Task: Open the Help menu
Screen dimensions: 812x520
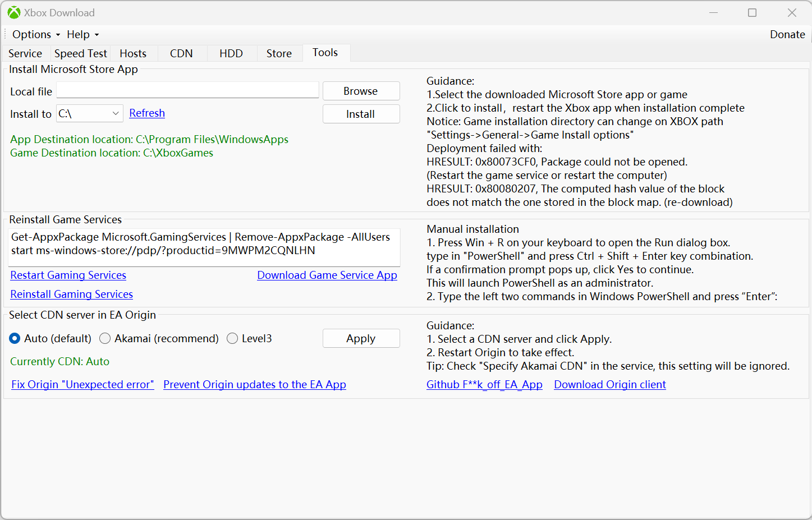Action: tap(82, 34)
